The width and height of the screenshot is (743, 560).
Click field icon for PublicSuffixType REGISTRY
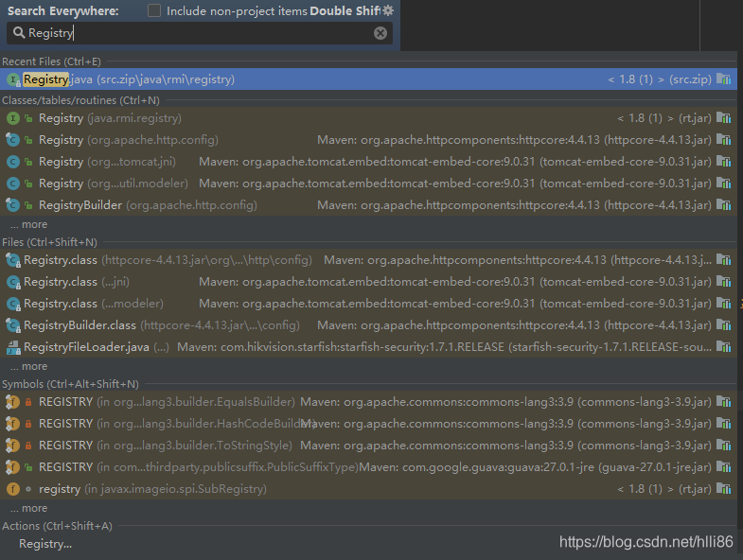coord(12,467)
